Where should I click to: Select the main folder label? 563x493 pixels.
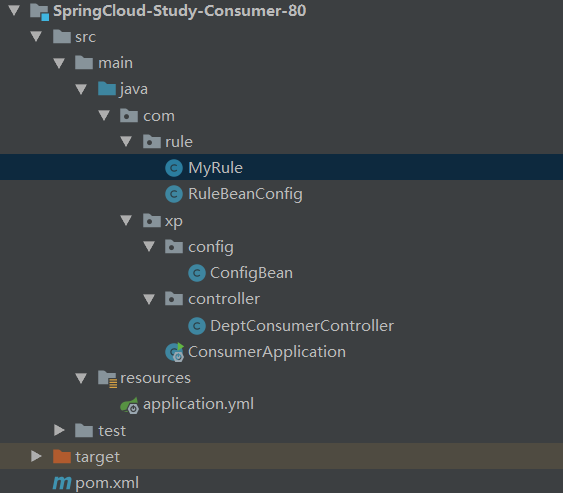pos(116,63)
